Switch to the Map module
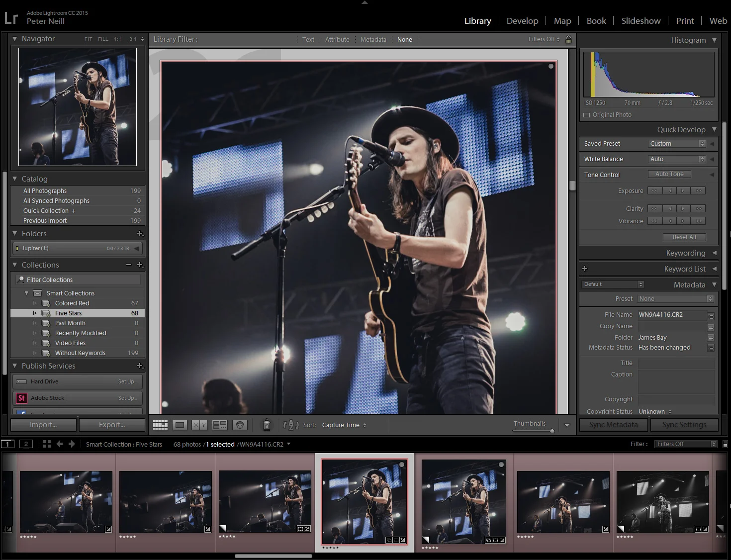Screen dimensions: 731x560 [562, 21]
